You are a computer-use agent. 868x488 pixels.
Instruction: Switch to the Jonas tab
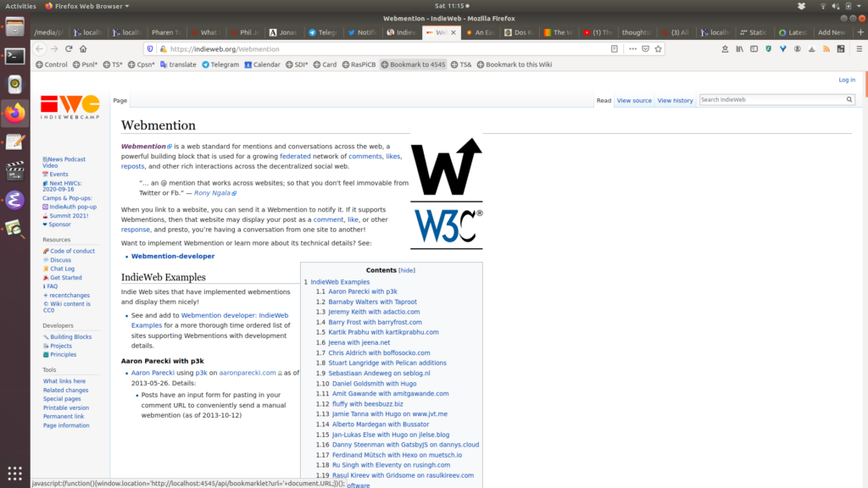pos(283,33)
